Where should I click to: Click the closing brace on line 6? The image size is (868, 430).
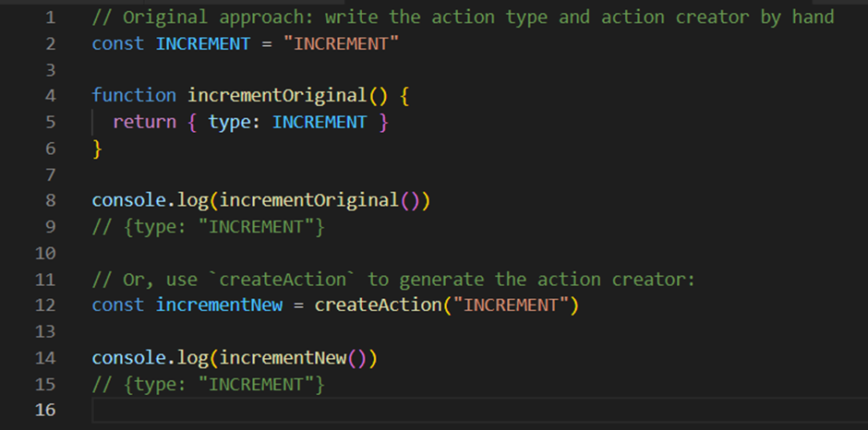[98, 149]
